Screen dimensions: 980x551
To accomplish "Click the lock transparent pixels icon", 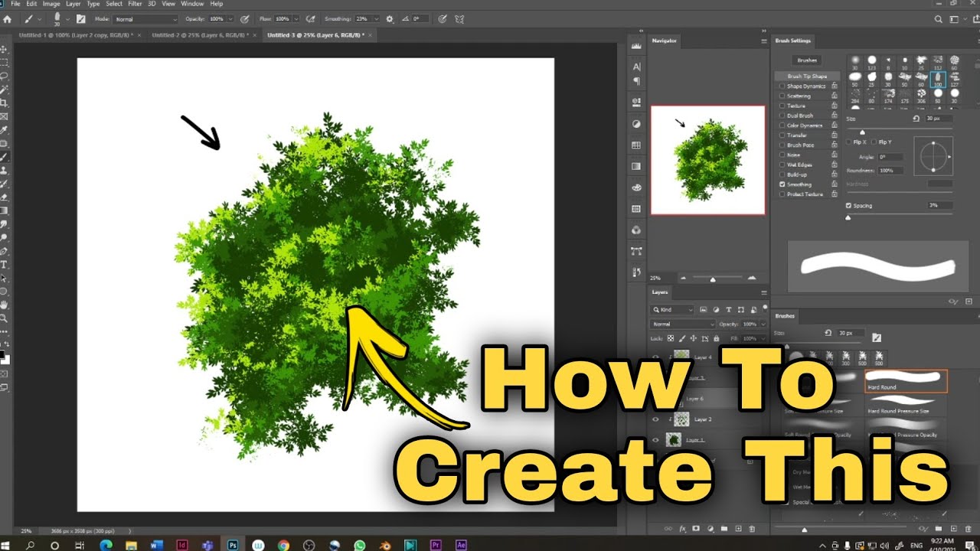I will coord(671,337).
